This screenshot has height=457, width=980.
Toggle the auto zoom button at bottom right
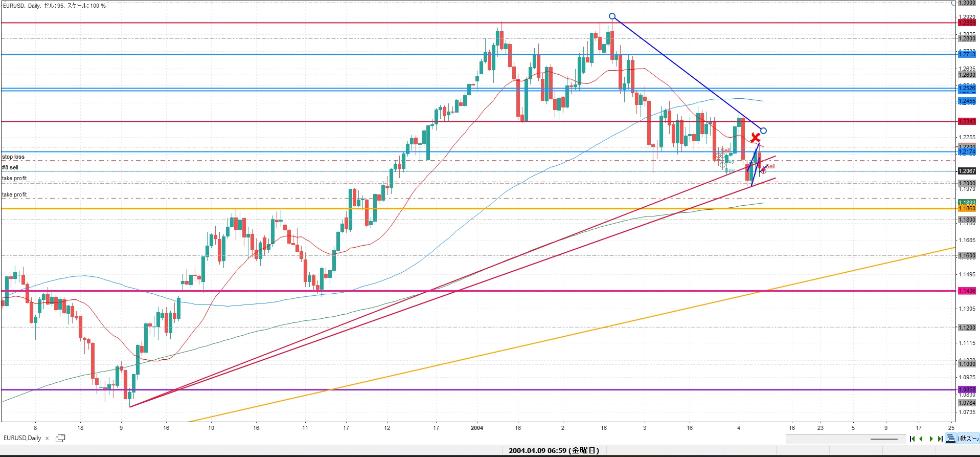pos(968,438)
